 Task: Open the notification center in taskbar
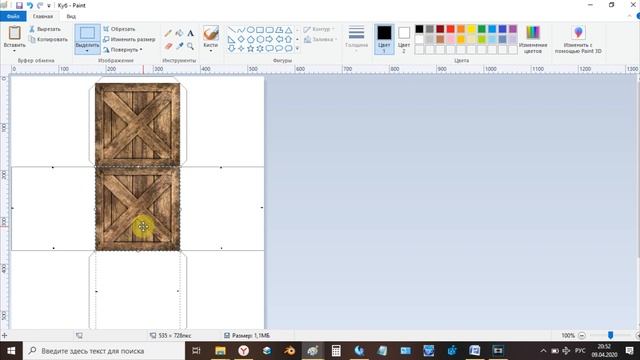[629, 351]
